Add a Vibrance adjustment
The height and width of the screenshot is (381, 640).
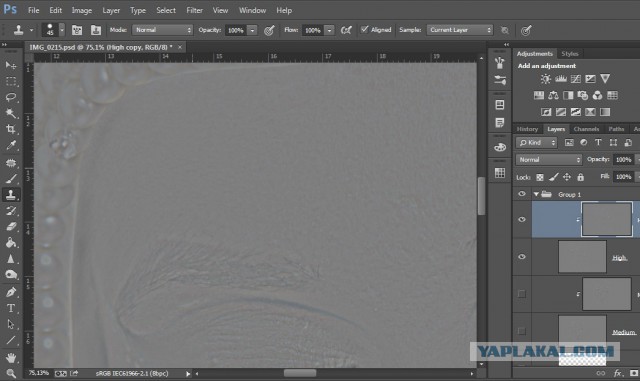pos(605,79)
